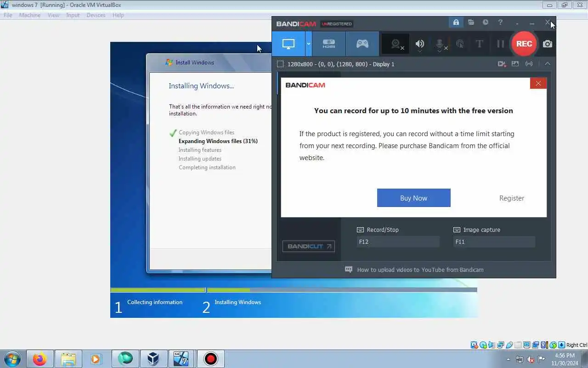Click the Bandicam lock icon

[x=456, y=23]
